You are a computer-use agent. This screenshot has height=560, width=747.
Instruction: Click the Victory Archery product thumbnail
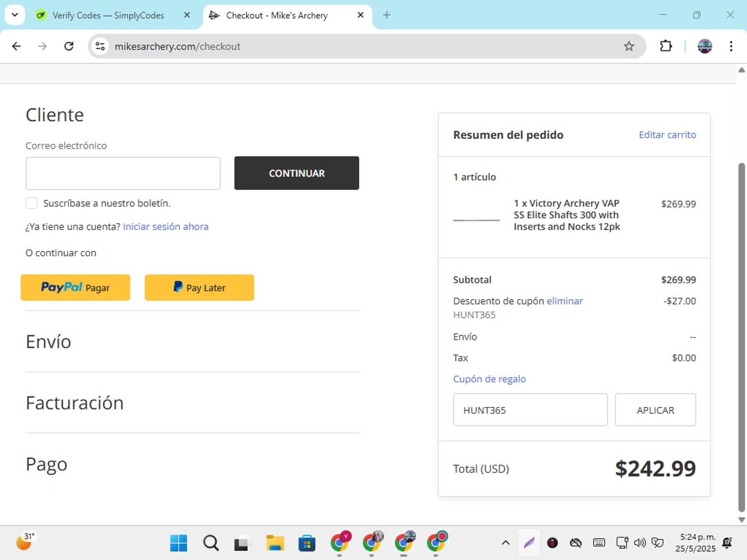(x=477, y=220)
